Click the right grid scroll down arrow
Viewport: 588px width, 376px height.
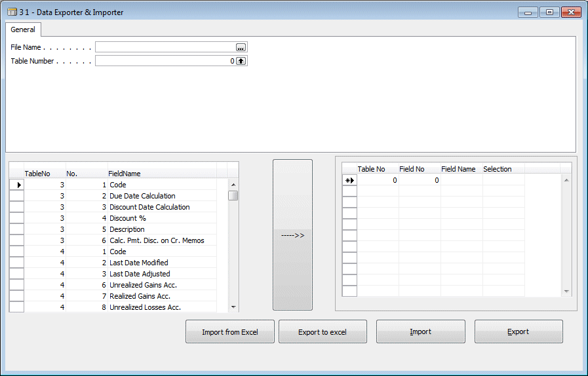[566, 291]
